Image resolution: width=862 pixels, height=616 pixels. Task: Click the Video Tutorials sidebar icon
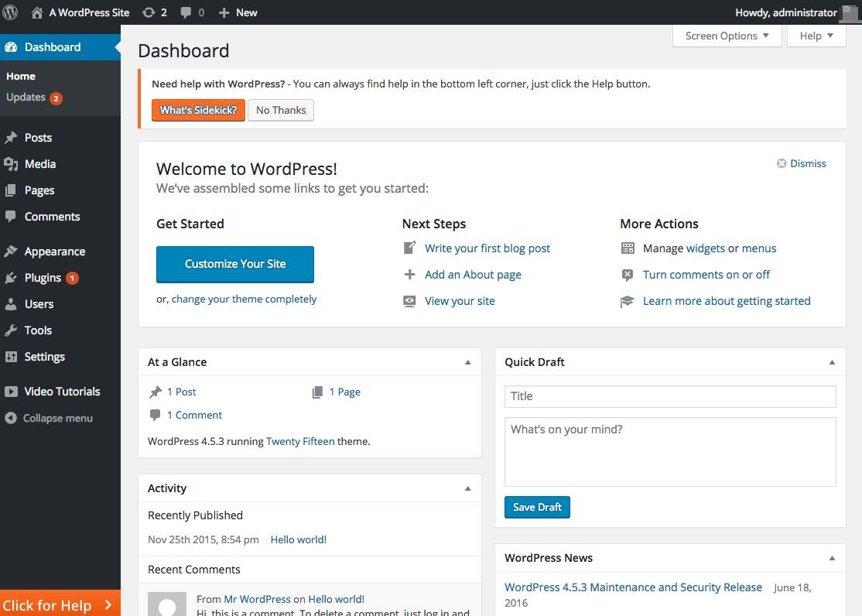click(x=11, y=392)
